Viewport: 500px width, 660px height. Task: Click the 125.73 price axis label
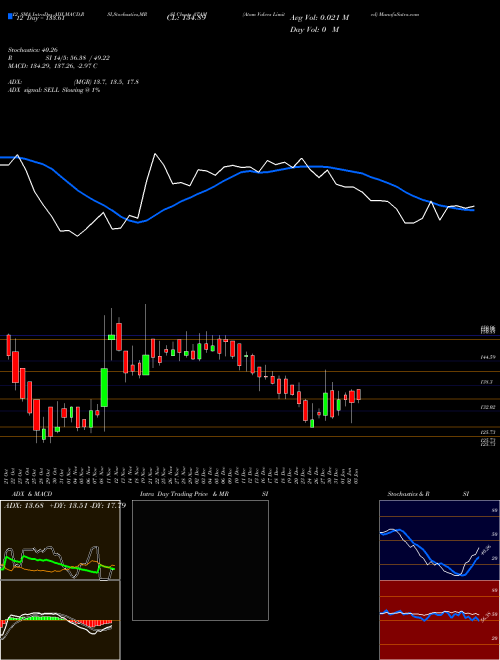coord(488,432)
